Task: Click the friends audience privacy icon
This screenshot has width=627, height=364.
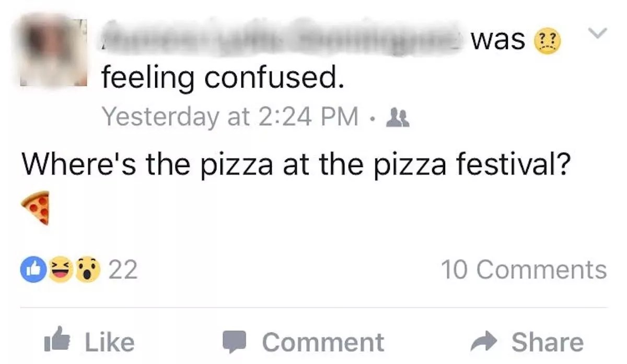Action: click(x=398, y=117)
